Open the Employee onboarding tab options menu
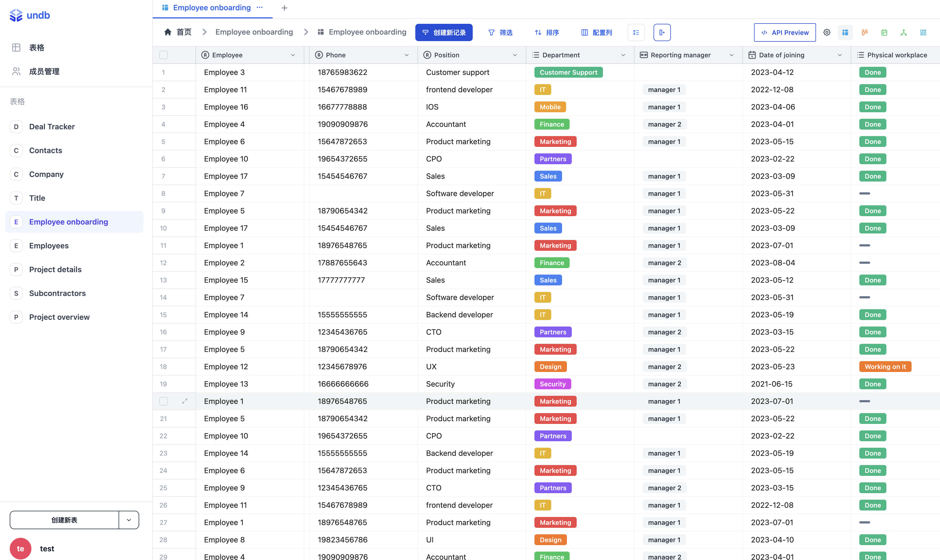This screenshot has height=560, width=940. (259, 8)
